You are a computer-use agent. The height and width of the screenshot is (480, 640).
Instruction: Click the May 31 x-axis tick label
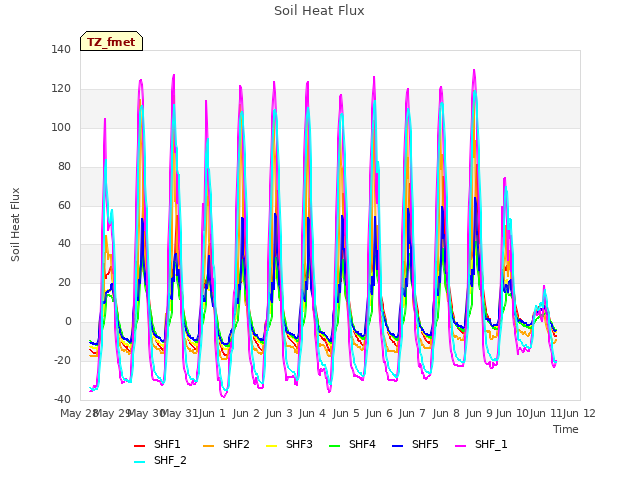click(179, 413)
